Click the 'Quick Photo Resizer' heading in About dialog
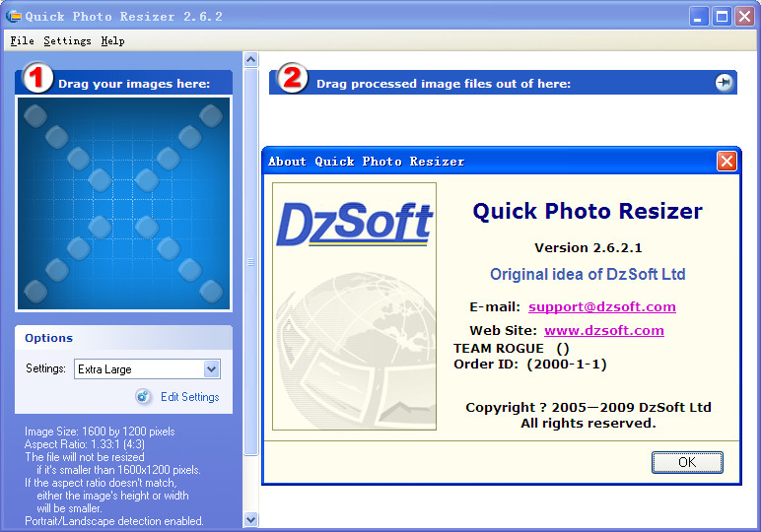This screenshot has height=532, width=761. click(x=588, y=212)
